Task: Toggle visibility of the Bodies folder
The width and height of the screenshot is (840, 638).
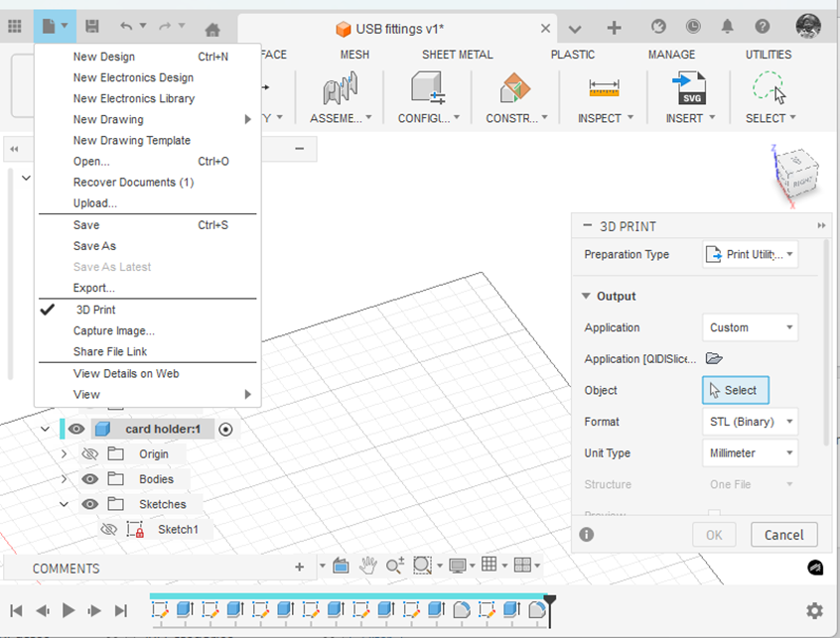Action: coord(89,479)
